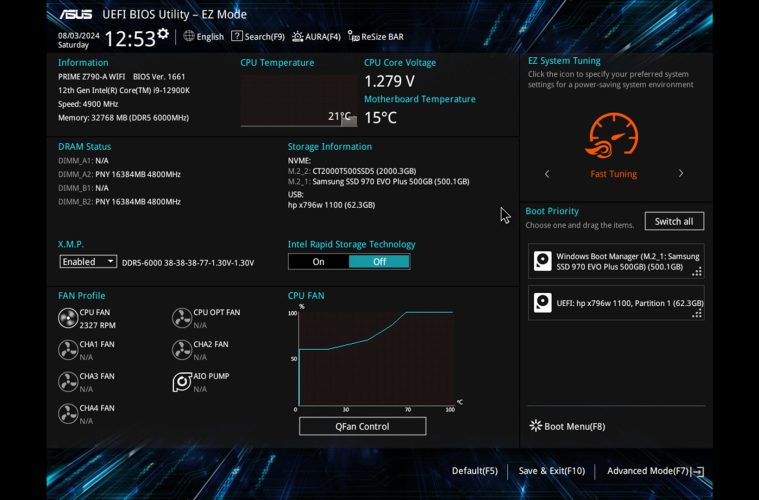Viewport: 759px width, 500px height.
Task: Click the 08/03/2024 Saturday date
Action: coord(78,40)
